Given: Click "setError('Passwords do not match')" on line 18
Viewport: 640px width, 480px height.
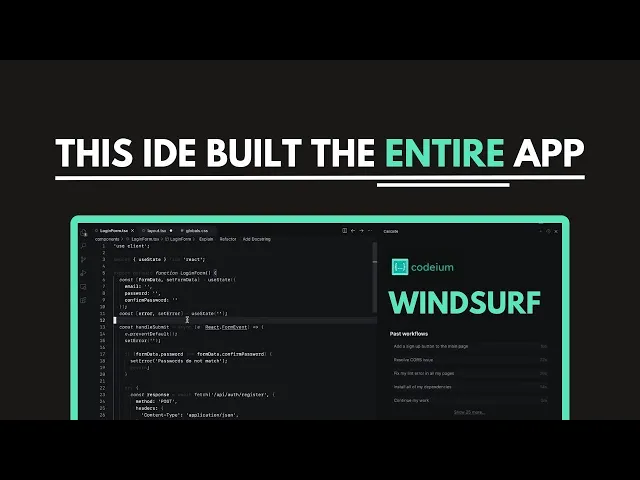Looking at the screenshot, I should 179,361.
